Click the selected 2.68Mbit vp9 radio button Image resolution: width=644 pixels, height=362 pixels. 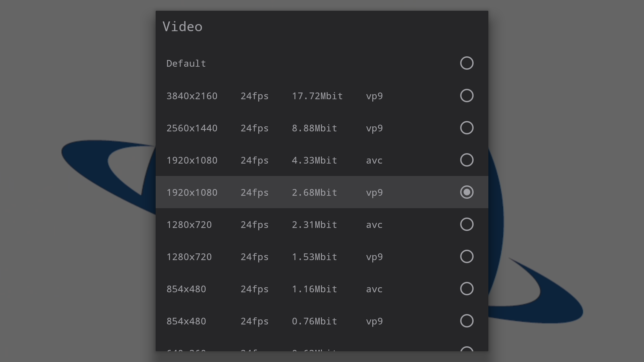(x=467, y=192)
